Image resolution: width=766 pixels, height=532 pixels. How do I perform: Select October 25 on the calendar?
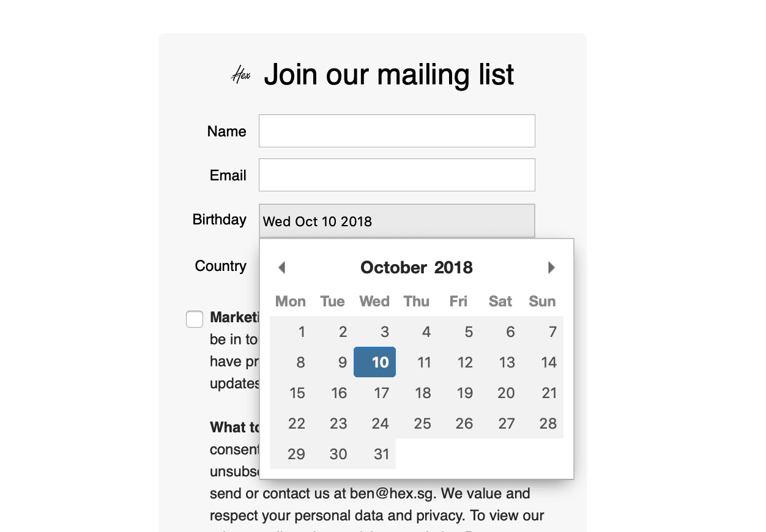[417, 423]
